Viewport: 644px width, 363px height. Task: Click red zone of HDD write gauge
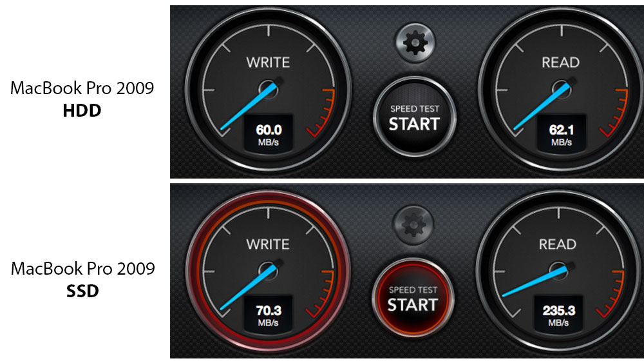[323, 113]
